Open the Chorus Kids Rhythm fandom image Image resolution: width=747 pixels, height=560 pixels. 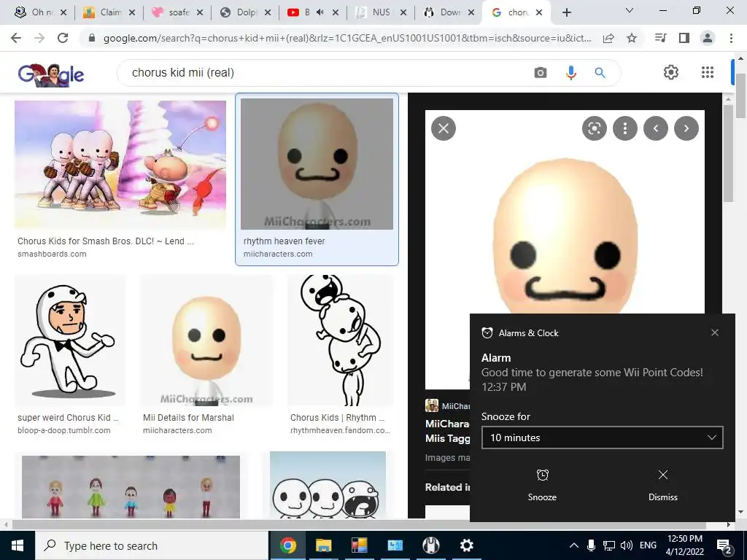coord(341,341)
